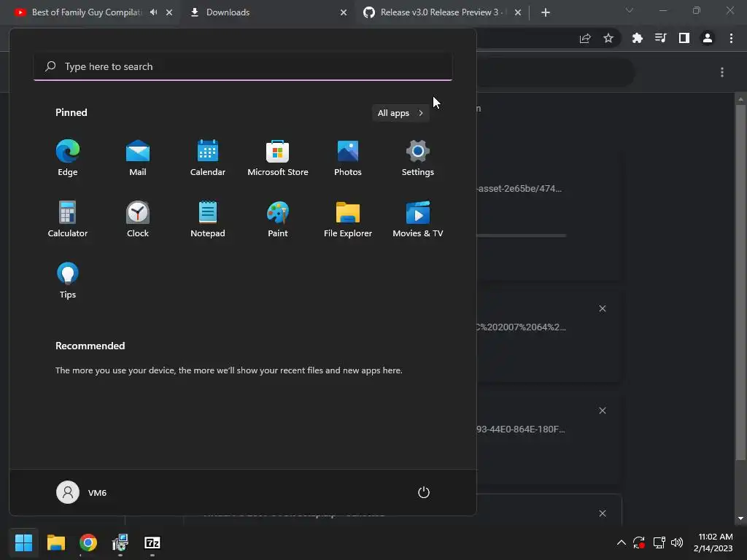Image resolution: width=747 pixels, height=560 pixels.
Task: Mute the YouTube tab audio icon
Action: 153,12
